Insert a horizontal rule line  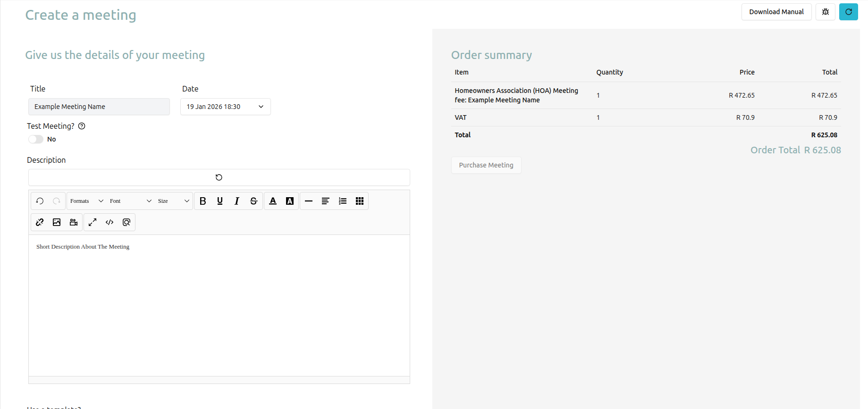point(309,201)
